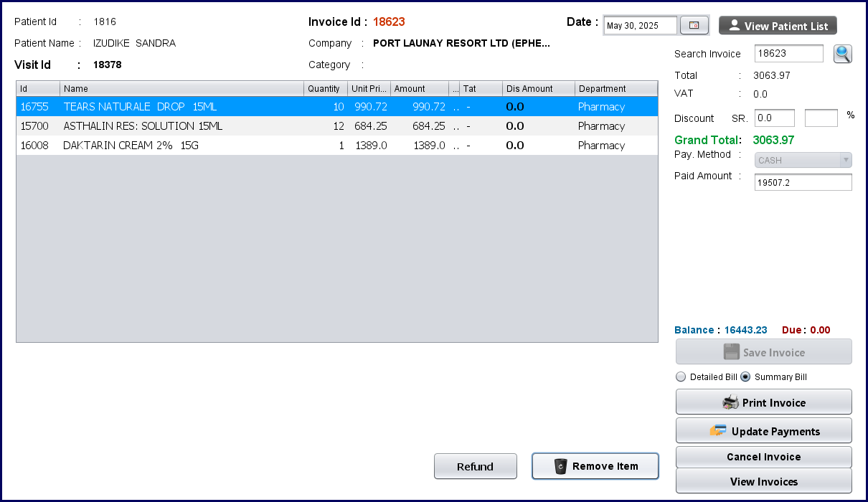
Task: Click the View Patient List button
Action: click(778, 26)
